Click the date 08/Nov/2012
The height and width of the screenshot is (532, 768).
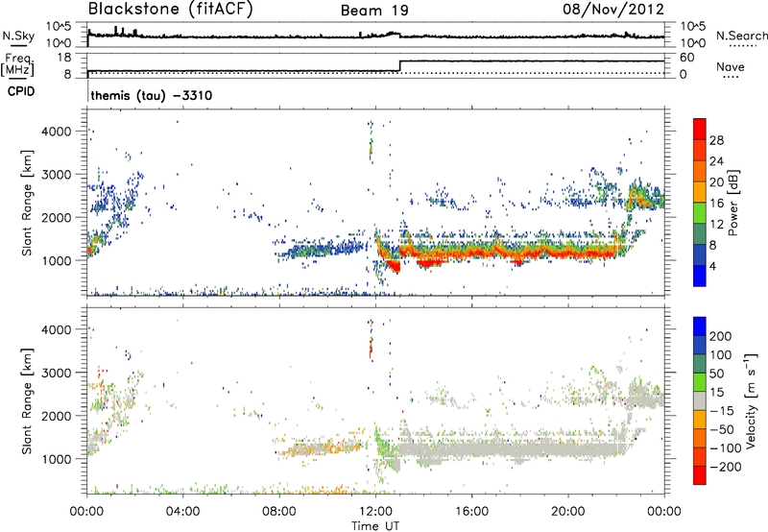click(x=613, y=9)
